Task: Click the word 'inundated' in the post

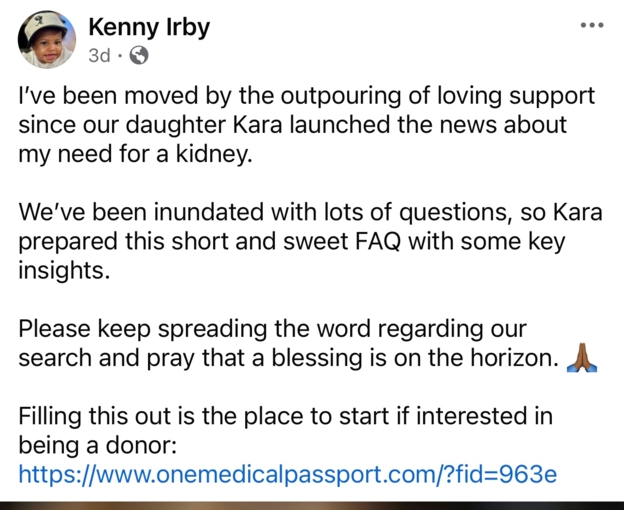Action: 209,212
